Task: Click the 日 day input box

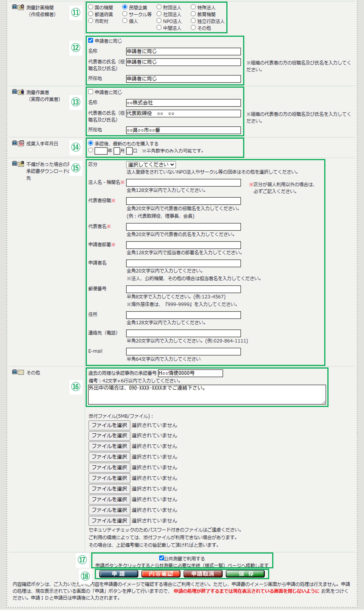Action: coord(129,151)
